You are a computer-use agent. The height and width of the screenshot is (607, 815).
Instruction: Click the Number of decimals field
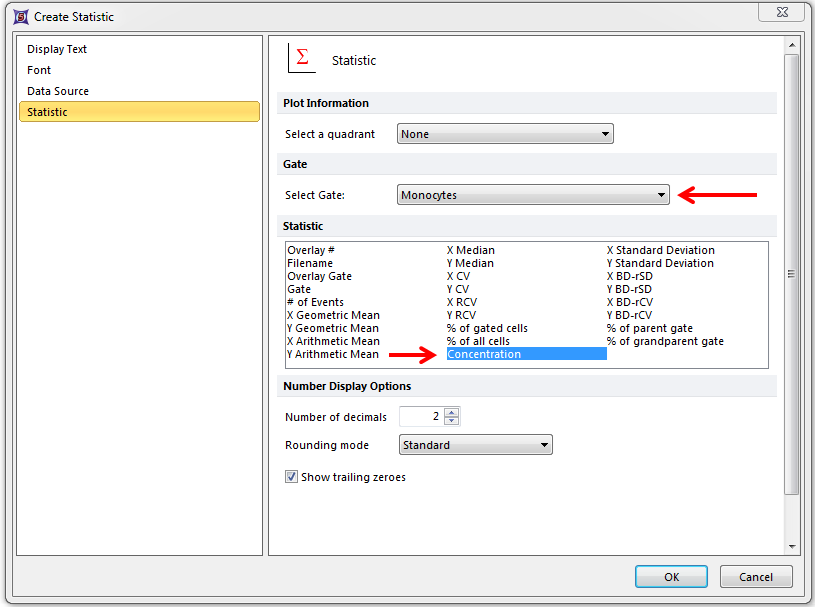(421, 417)
